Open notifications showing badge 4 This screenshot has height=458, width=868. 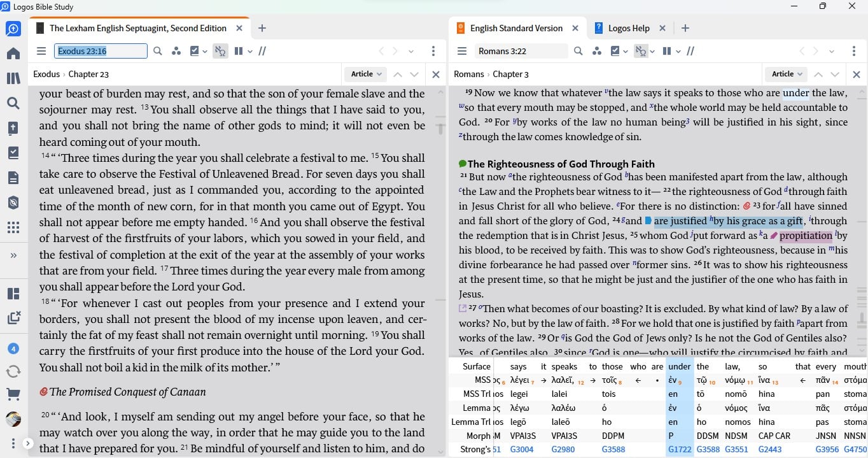pyautogui.click(x=13, y=348)
